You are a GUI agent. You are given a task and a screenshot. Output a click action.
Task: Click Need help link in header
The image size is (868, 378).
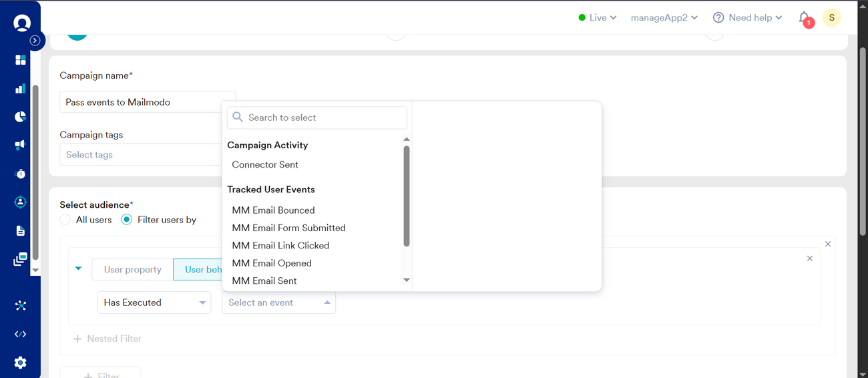click(x=747, y=18)
